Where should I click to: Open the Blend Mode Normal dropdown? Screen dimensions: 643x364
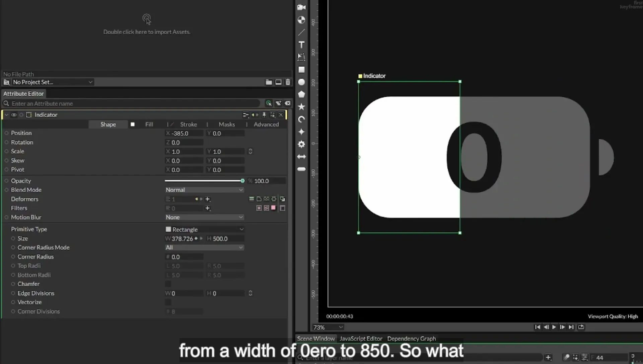pyautogui.click(x=204, y=190)
